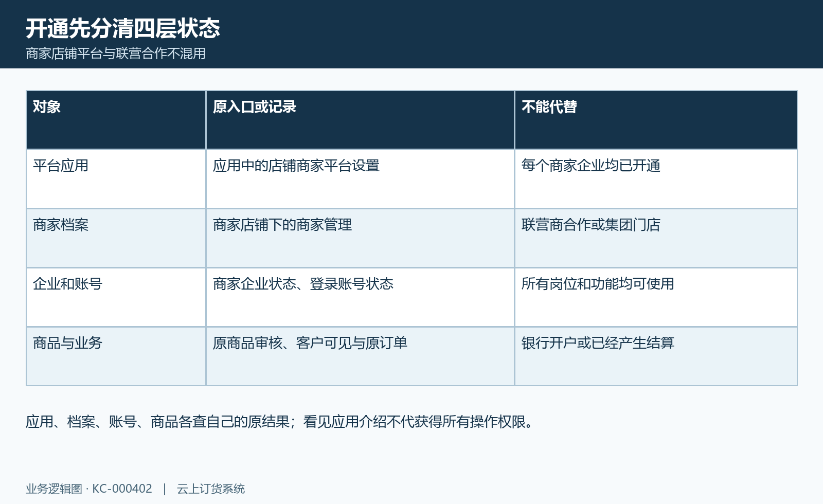Viewport: 823px width, 504px height.
Task: Select the 企业和账号 cell
Action: [x=116, y=297]
